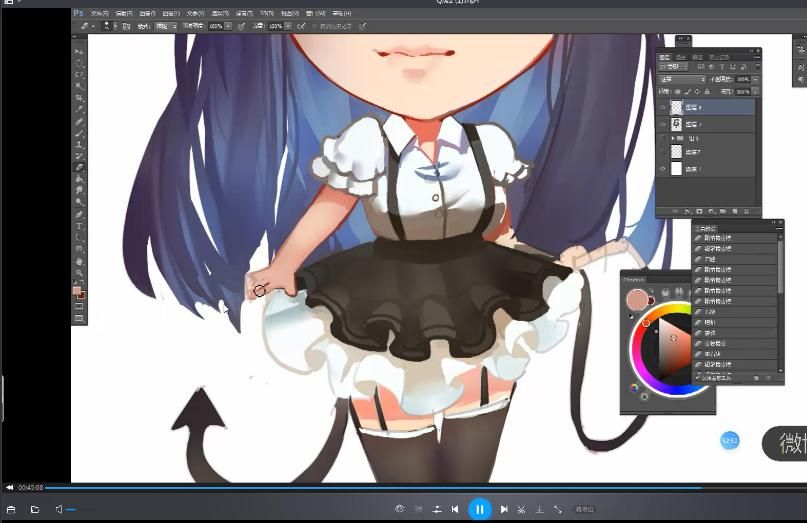The width and height of the screenshot is (807, 523).
Task: Add layer style with the fx icon
Action: 687,212
